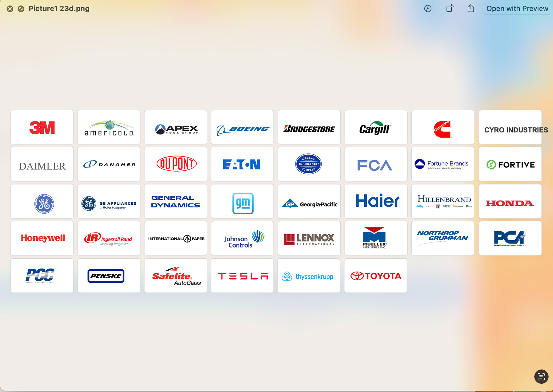The image size is (553, 392).
Task: Click the Picture1 23d.png file title
Action: [59, 9]
